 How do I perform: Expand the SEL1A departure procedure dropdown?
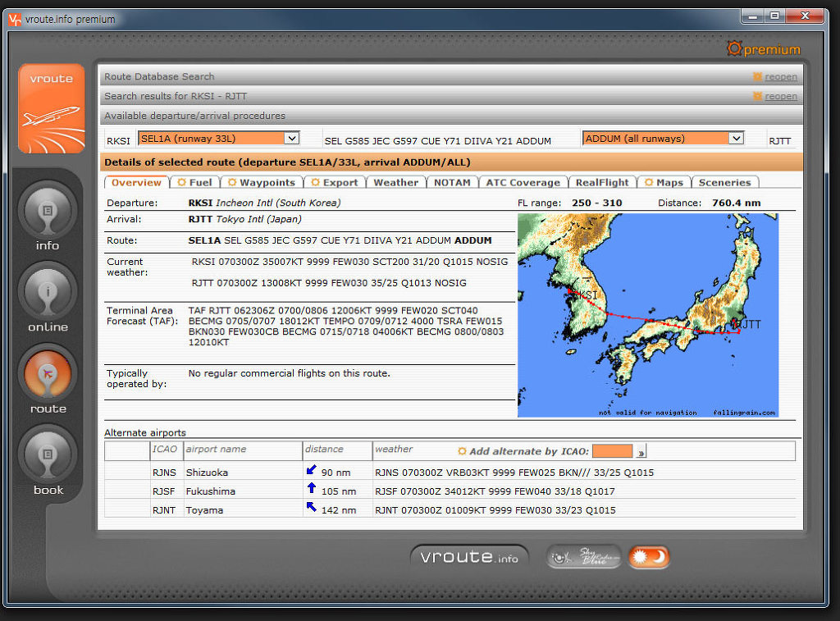[290, 139]
